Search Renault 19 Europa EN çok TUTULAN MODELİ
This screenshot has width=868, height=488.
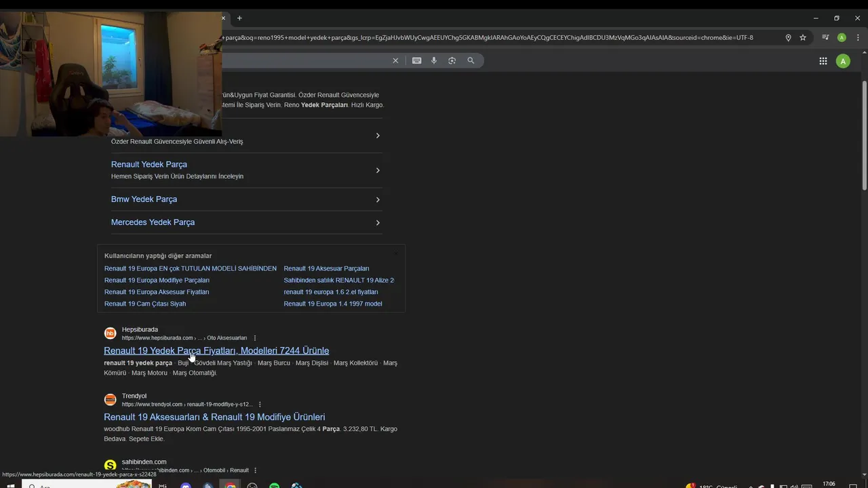click(x=191, y=268)
